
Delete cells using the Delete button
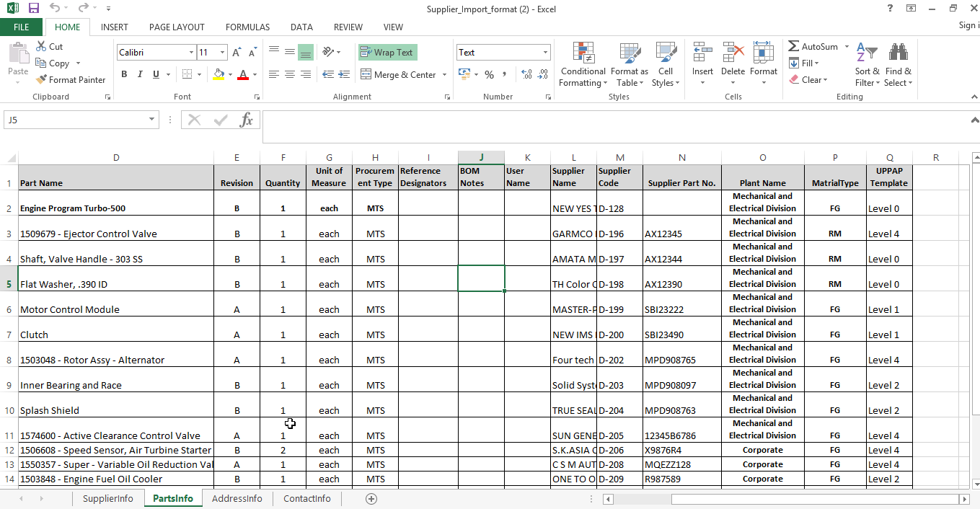click(733, 63)
